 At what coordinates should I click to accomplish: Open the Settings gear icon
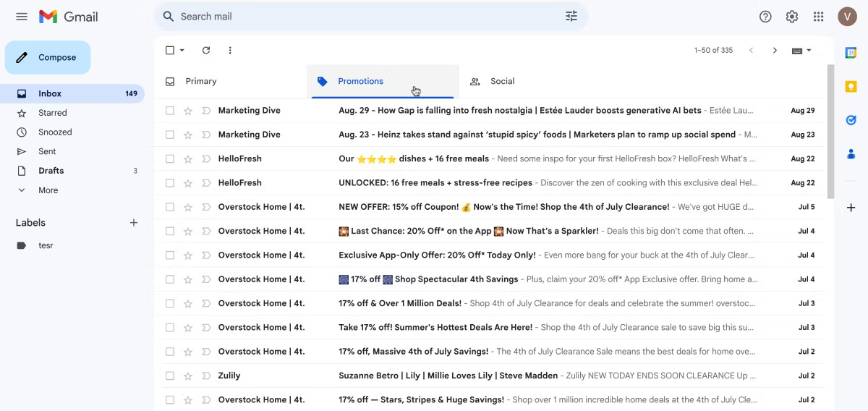(792, 17)
